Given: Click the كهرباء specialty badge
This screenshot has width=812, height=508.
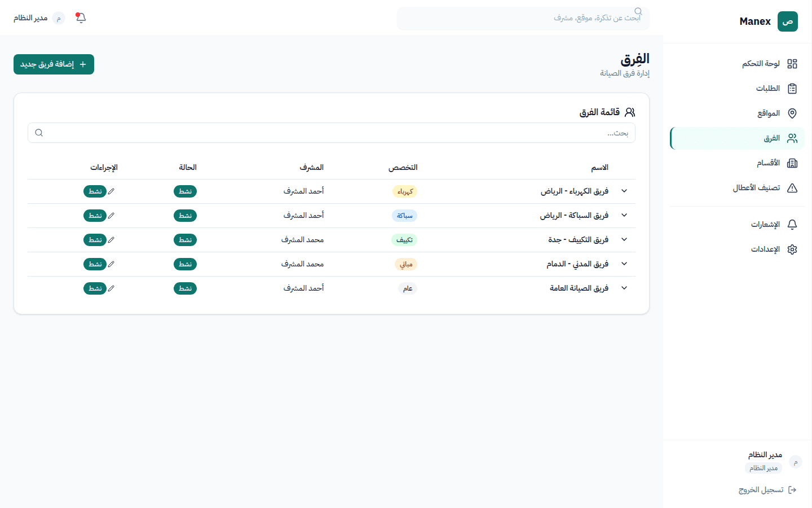Looking at the screenshot, I should (405, 191).
